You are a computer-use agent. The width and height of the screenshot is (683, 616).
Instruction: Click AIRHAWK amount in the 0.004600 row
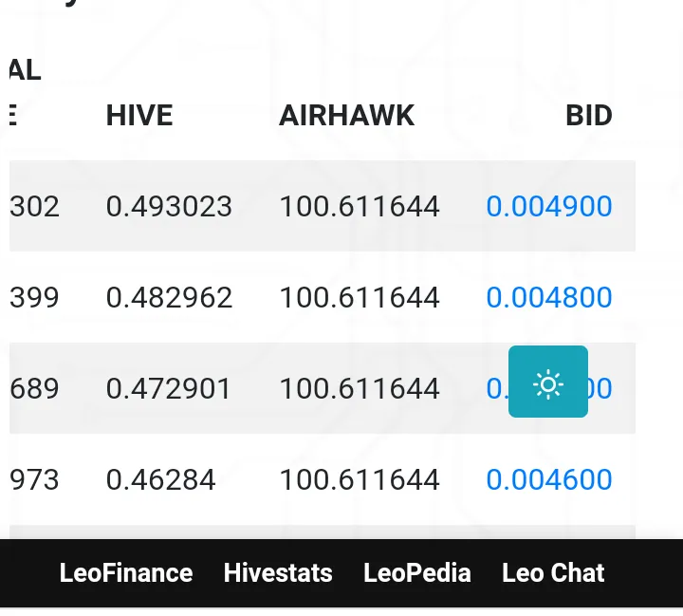point(360,479)
